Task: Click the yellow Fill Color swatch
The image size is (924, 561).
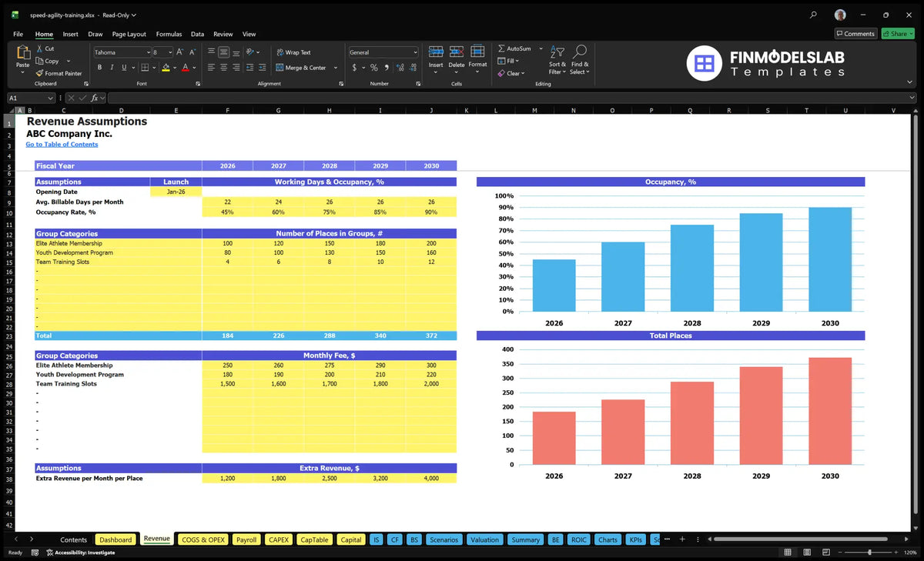Action: pos(166,68)
